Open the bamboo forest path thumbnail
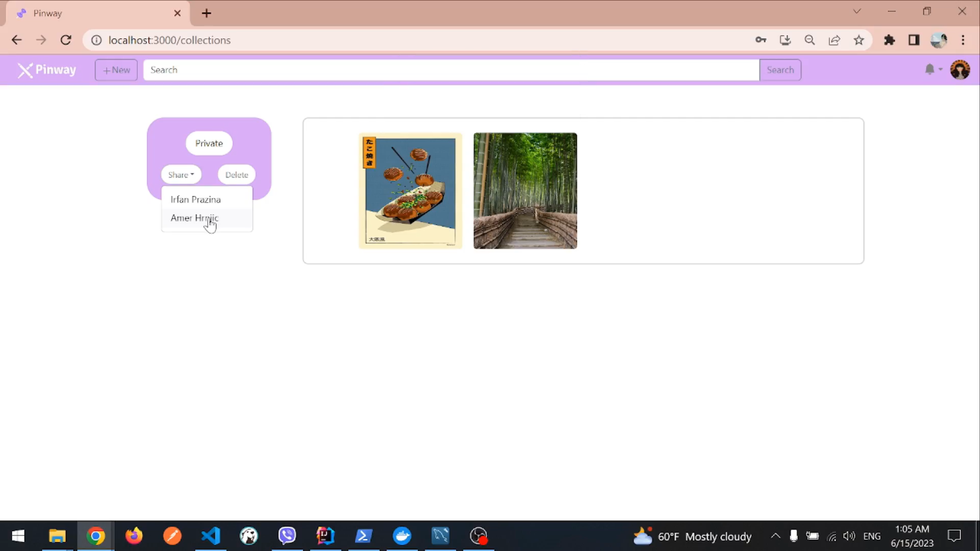Image resolution: width=980 pixels, height=551 pixels. 525,191
